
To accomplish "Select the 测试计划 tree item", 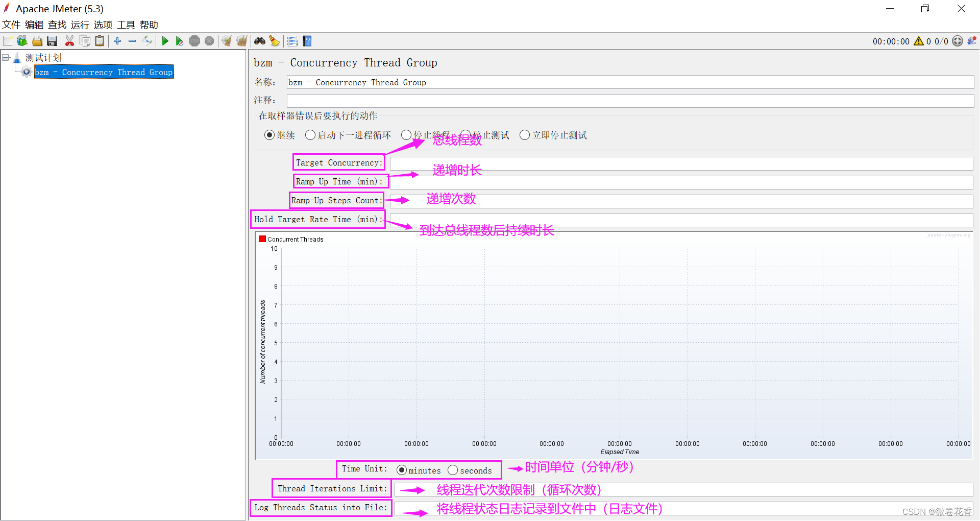I will coord(43,58).
